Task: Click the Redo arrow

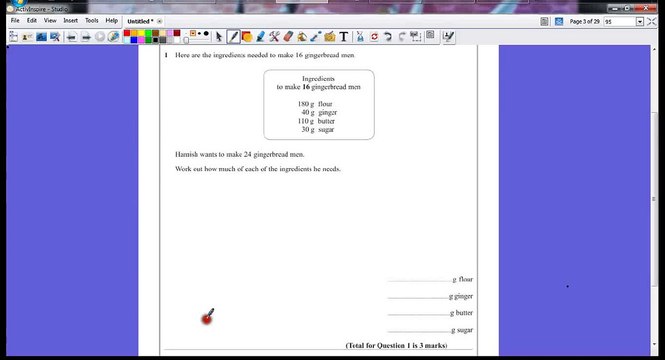Action: 402,37
